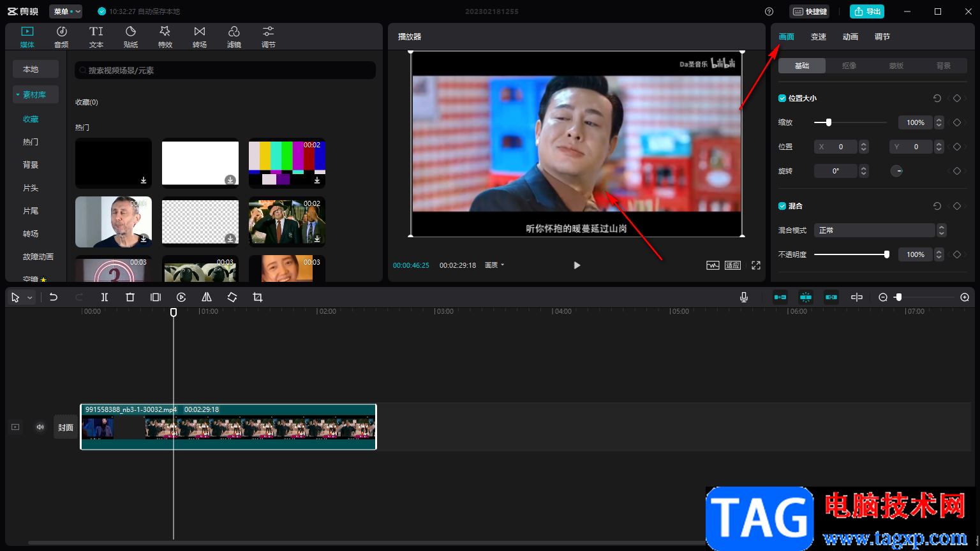Click the fullscreen icon in player
The image size is (980, 551).
coord(756,265)
